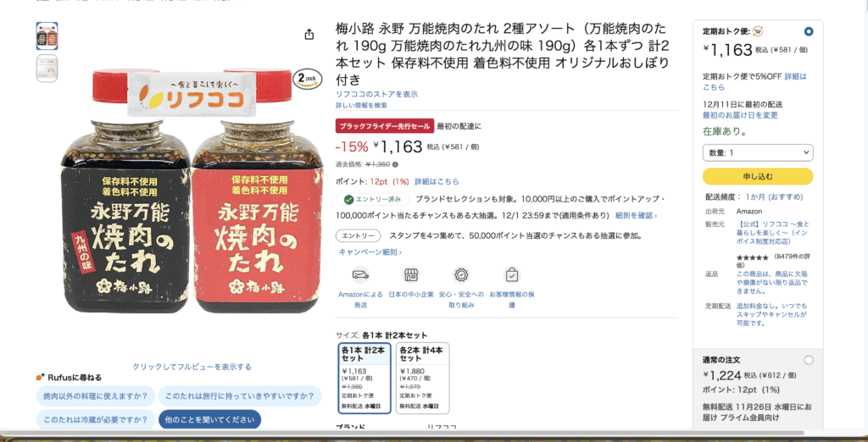Viewport: 868px width, 442px height.
Task: Click the info icon next to 過去価格
Action: point(395,164)
